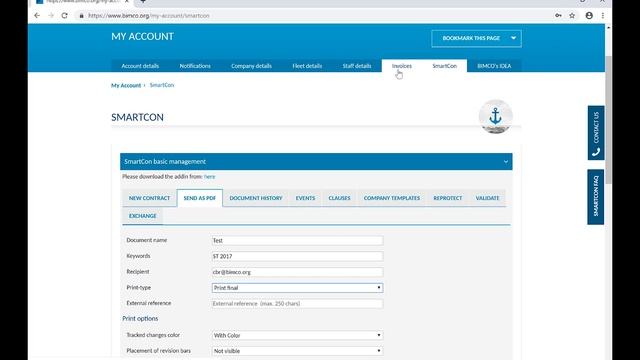640x360 pixels.
Task: Open the BIMCO's IDEA tab
Action: click(x=494, y=66)
